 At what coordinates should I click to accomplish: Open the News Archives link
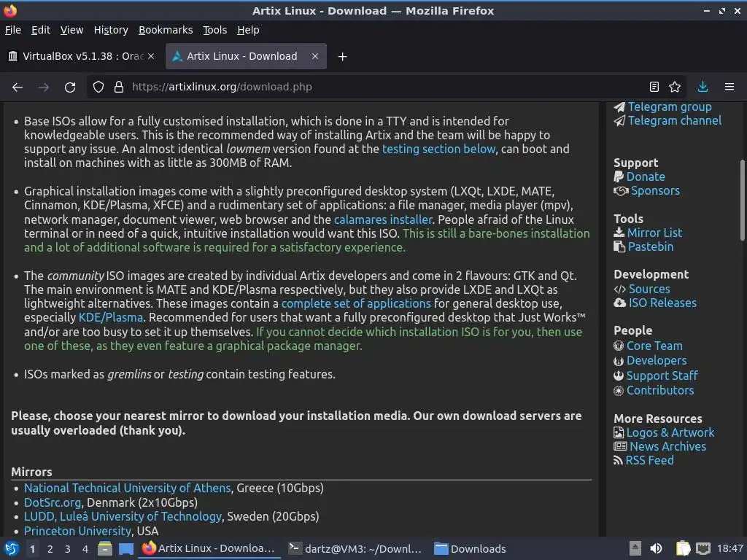pos(667,447)
